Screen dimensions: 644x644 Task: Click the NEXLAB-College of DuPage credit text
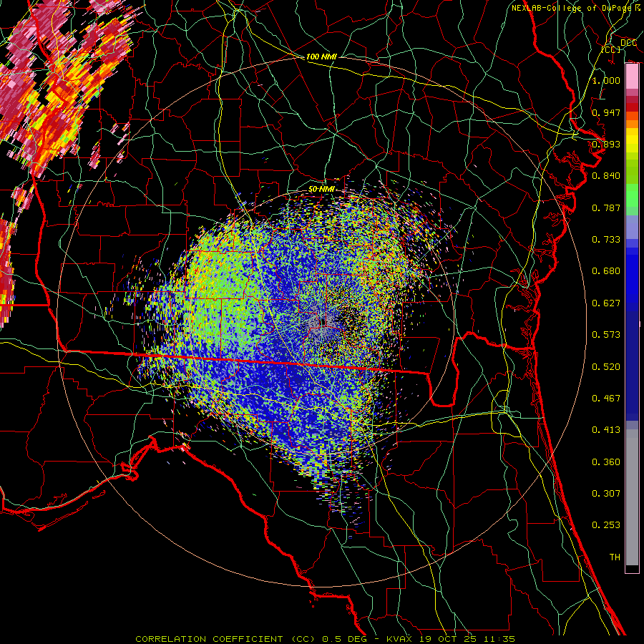[575, 8]
